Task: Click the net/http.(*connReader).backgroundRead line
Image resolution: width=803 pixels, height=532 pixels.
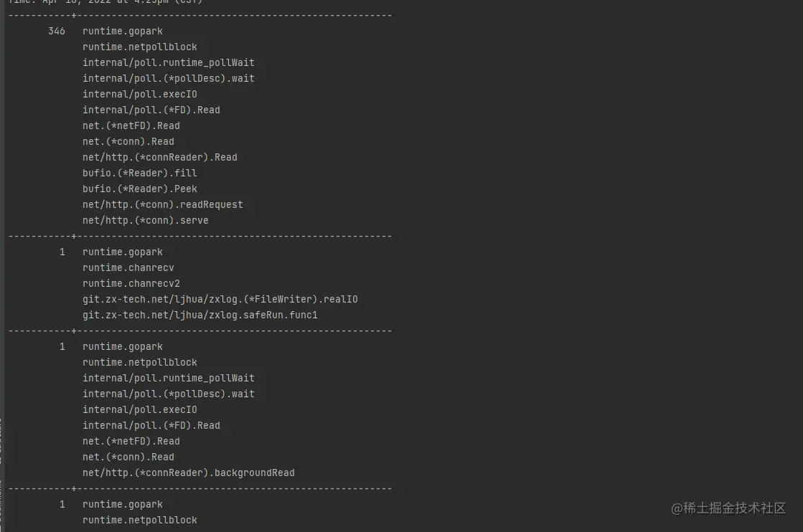Action: point(188,473)
